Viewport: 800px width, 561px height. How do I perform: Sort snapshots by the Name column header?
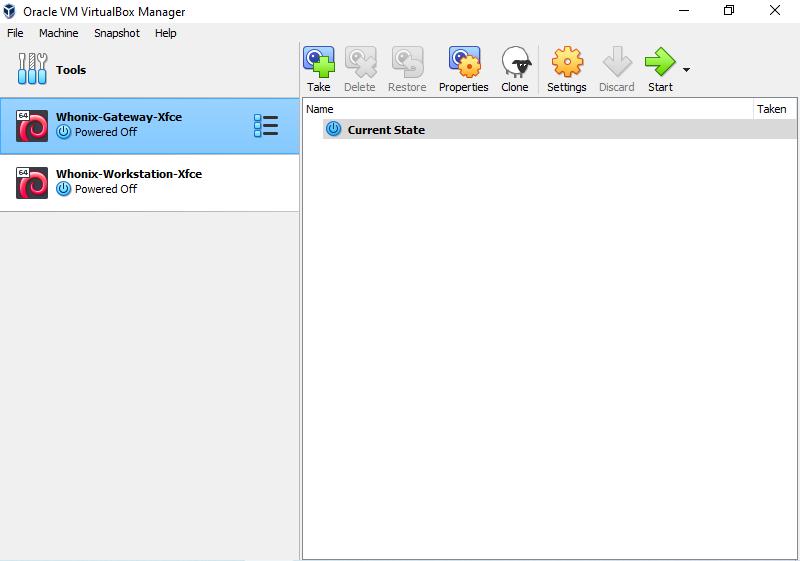coord(320,109)
